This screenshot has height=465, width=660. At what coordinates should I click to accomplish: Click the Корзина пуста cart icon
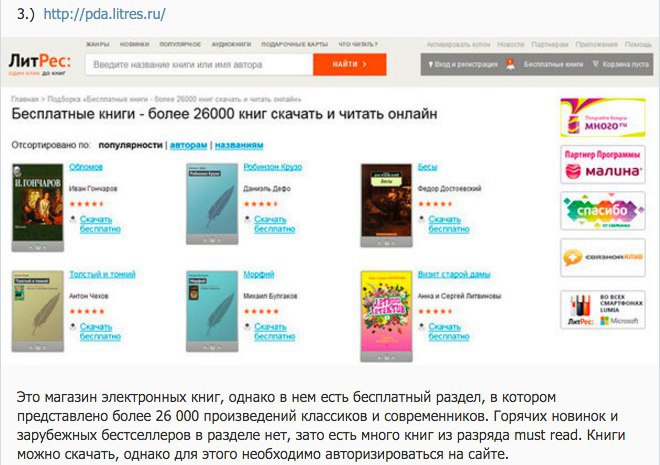pyautogui.click(x=596, y=64)
